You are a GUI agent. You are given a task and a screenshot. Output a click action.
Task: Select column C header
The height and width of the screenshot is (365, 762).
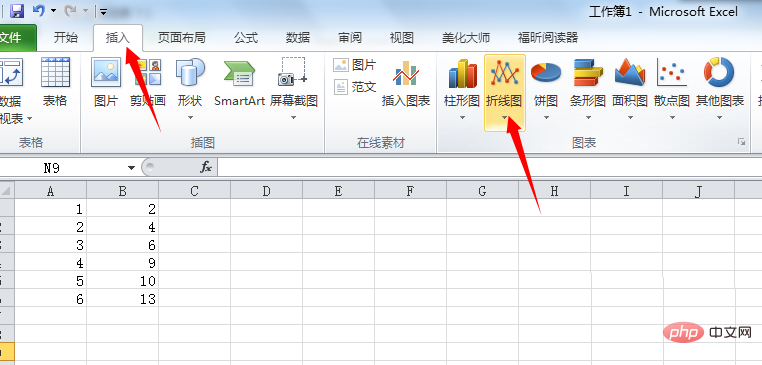pos(194,191)
